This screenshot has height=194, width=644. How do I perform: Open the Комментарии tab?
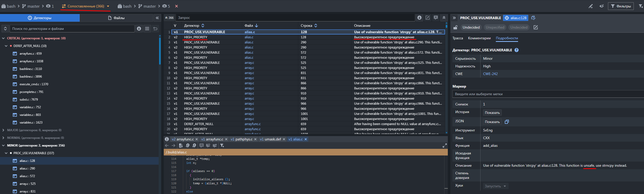click(479, 38)
